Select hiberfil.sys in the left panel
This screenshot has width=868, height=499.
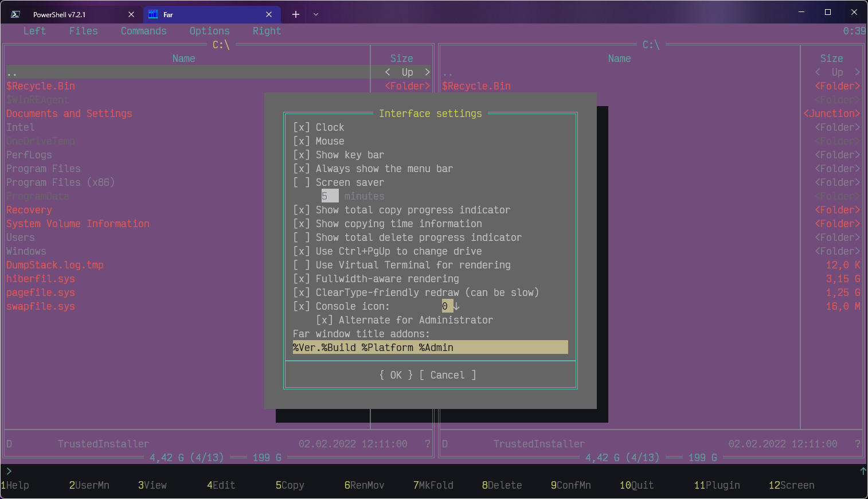tap(41, 279)
